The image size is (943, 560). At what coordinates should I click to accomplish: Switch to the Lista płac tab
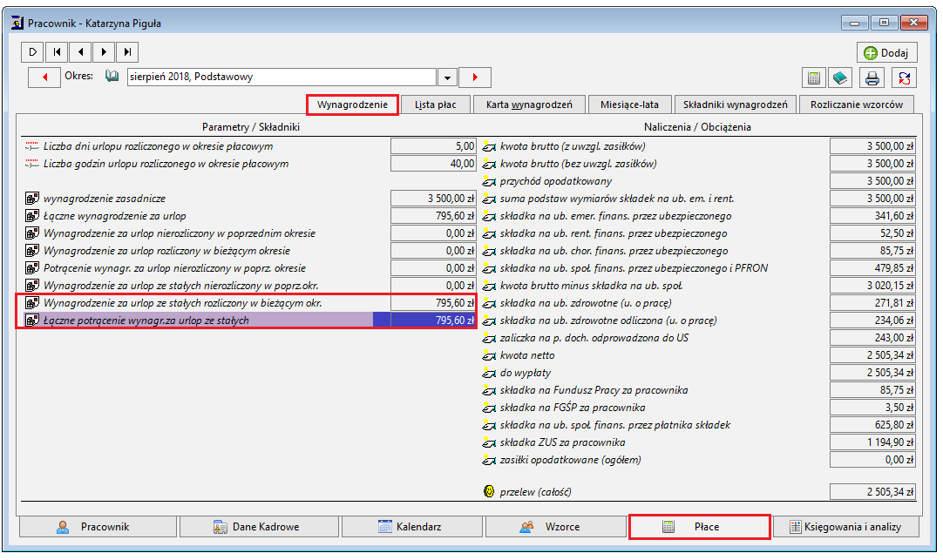436,105
